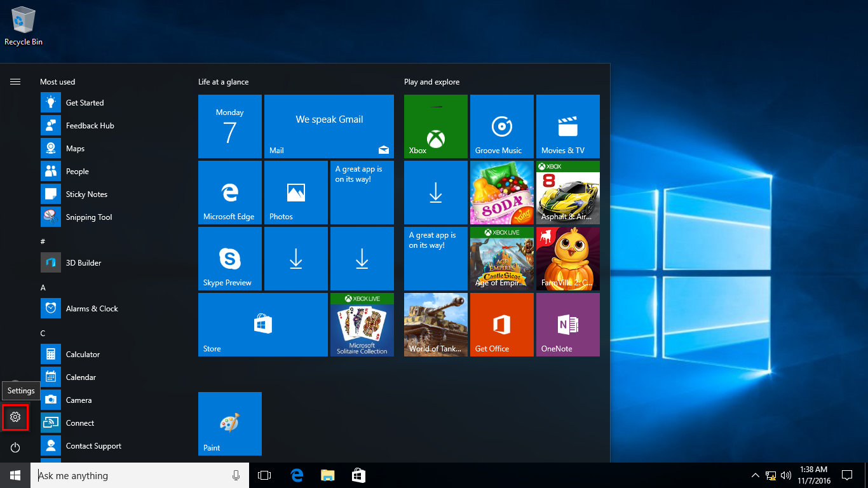Click the Windows Start button
The width and height of the screenshot is (868, 488).
(x=15, y=475)
